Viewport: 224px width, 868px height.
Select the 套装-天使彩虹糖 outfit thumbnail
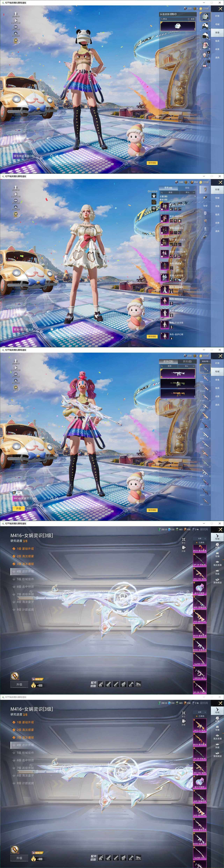[x=164, y=254]
